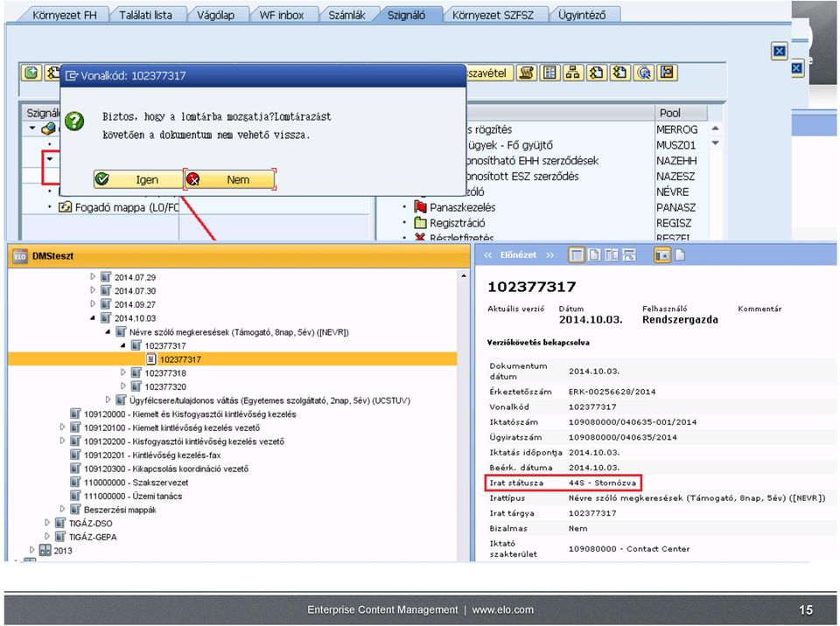The width and height of the screenshot is (840, 626).
Task: Click the next double-arrow beside Előnézet
Action: tap(550, 255)
